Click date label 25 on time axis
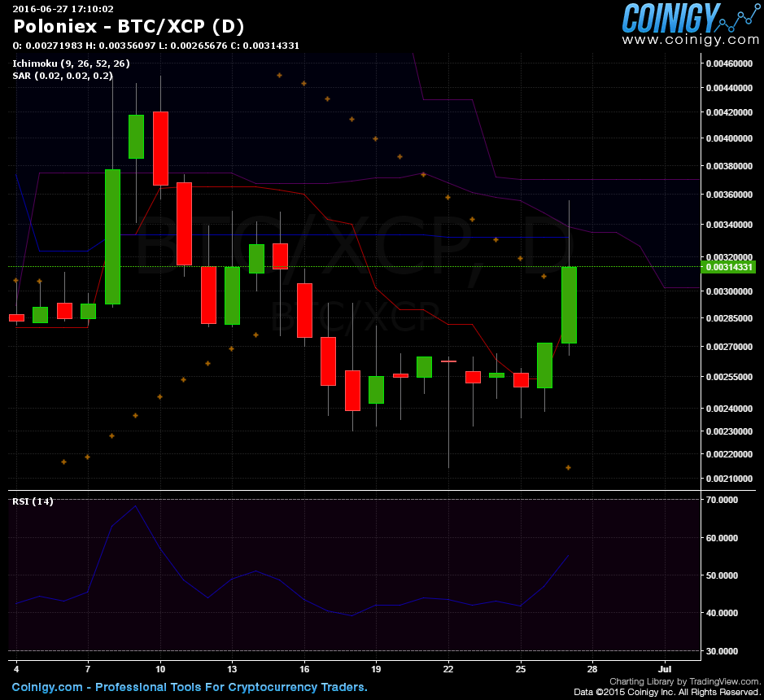The width and height of the screenshot is (764, 700). click(521, 669)
